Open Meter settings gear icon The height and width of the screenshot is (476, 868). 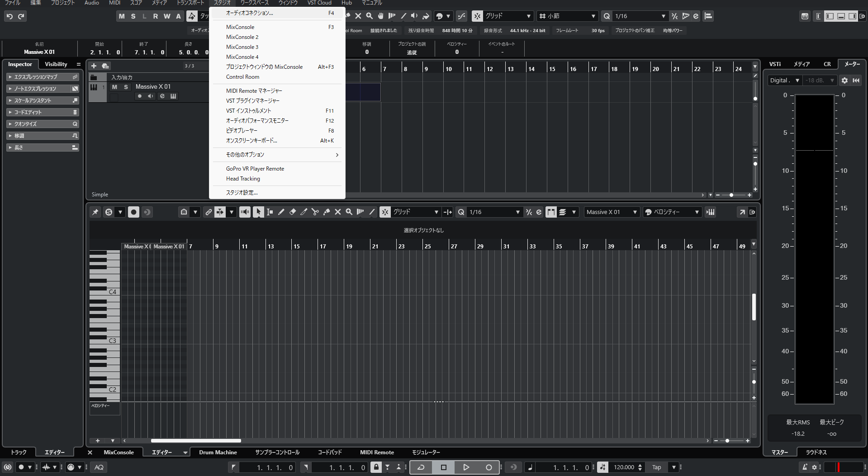tap(844, 80)
